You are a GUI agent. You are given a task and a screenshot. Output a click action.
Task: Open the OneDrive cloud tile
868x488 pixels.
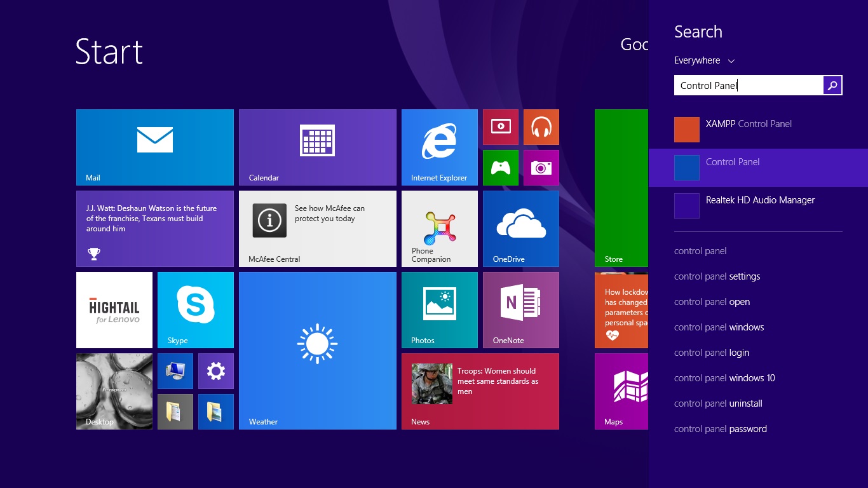point(521,229)
